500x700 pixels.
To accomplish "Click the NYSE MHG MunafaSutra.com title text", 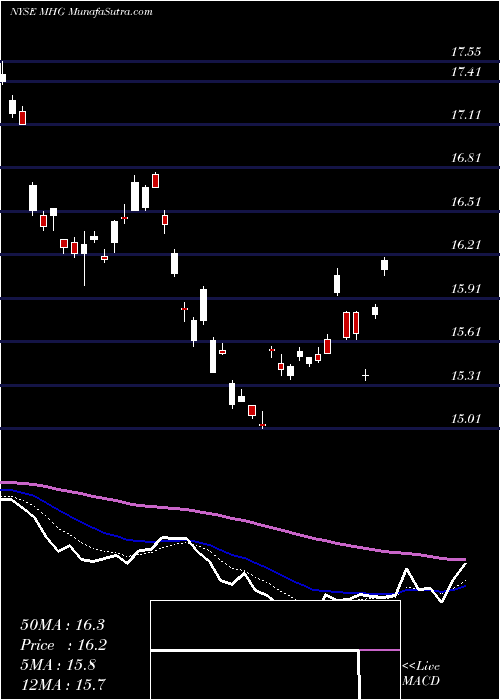I will tap(81, 12).
